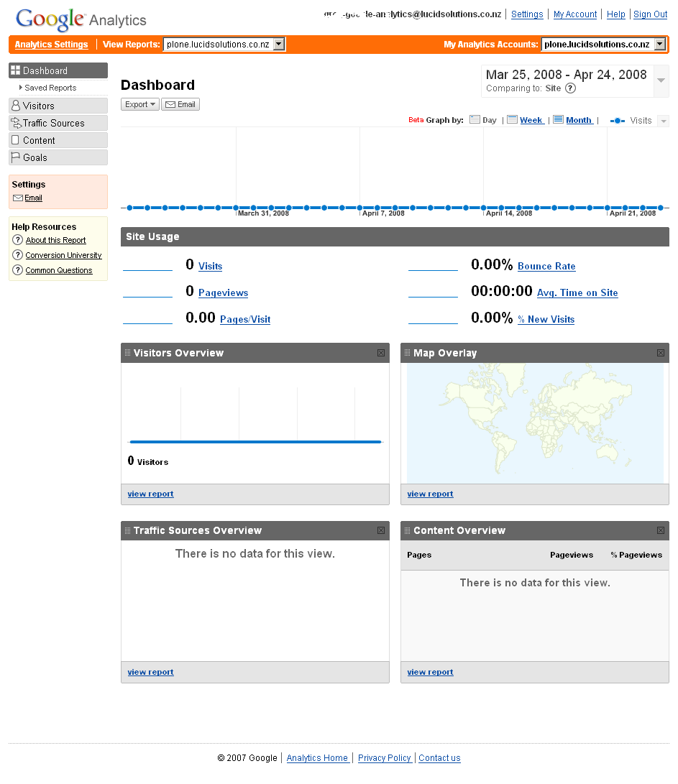Open Privacy Policy footer link
Viewport: 678px width, 784px height.
384,759
